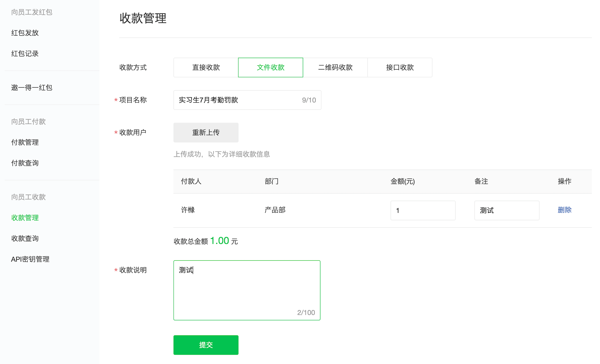Open 付款管理 sidebar menu item

click(x=25, y=142)
